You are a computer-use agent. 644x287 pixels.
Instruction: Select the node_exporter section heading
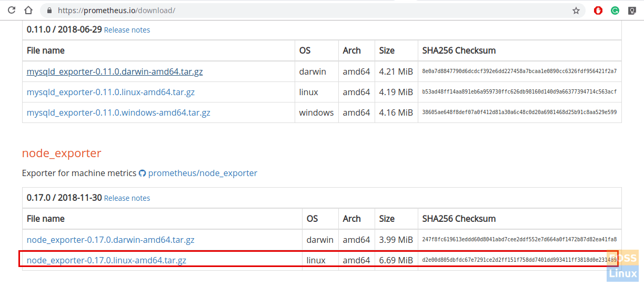(62, 153)
